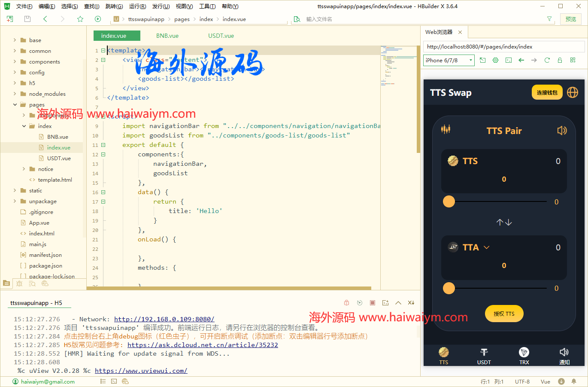Stop the running project with red square icon
The image size is (588, 387).
pyautogui.click(x=373, y=302)
